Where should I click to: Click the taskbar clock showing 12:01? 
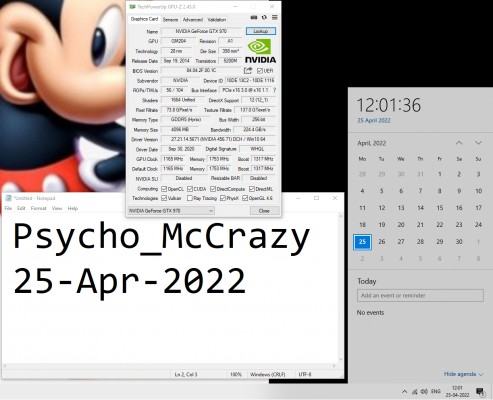click(x=457, y=391)
